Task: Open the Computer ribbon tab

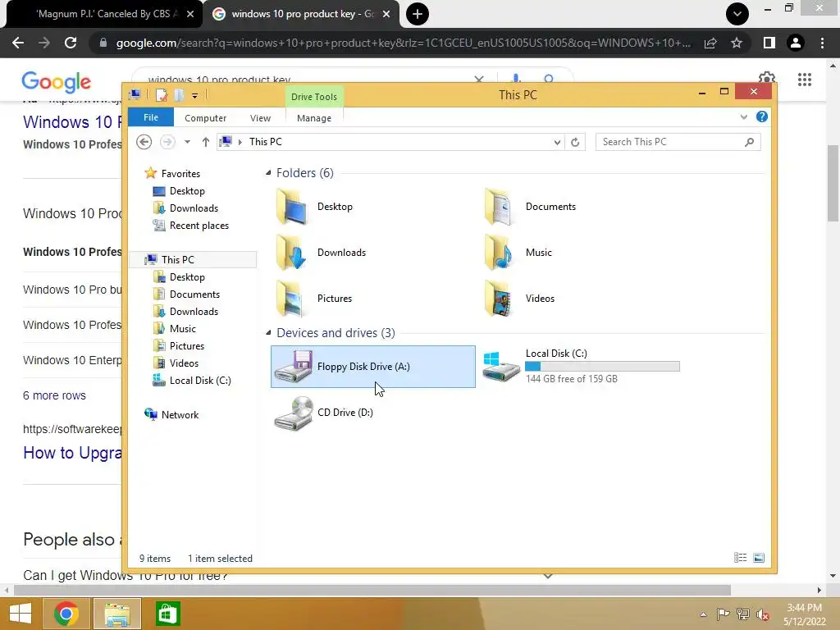Action: (x=205, y=118)
